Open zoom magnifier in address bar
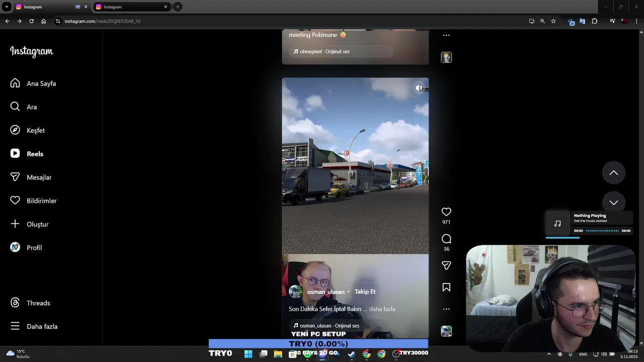 pyautogui.click(x=542, y=21)
